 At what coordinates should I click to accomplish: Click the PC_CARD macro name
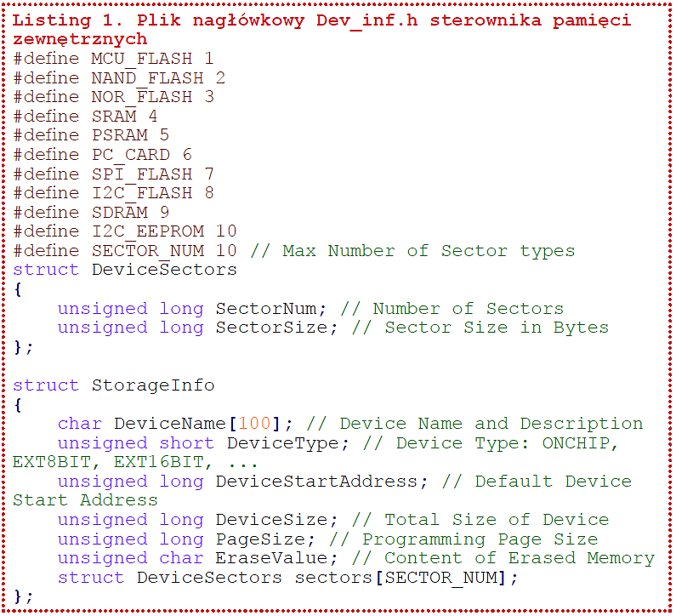click(x=130, y=155)
